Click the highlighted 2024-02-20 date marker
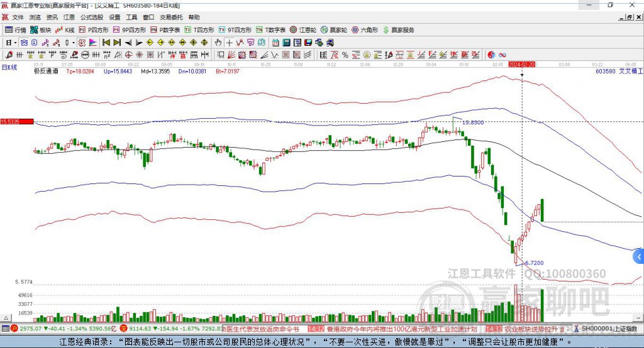The height and width of the screenshot is (348, 644). pos(522,65)
